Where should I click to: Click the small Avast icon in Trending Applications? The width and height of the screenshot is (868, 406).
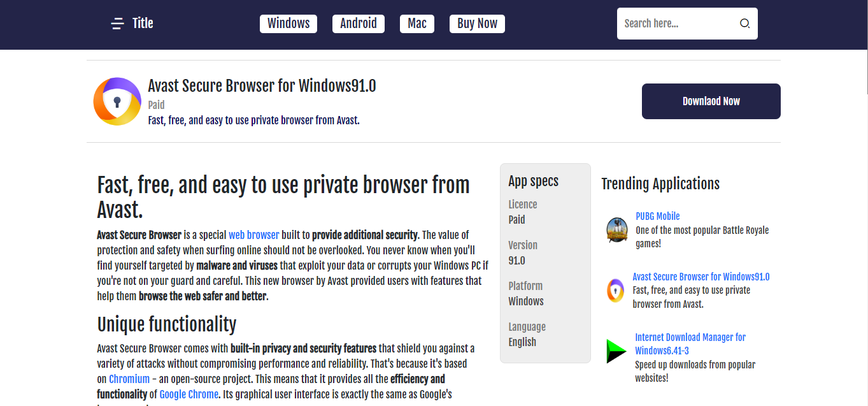pos(615,291)
